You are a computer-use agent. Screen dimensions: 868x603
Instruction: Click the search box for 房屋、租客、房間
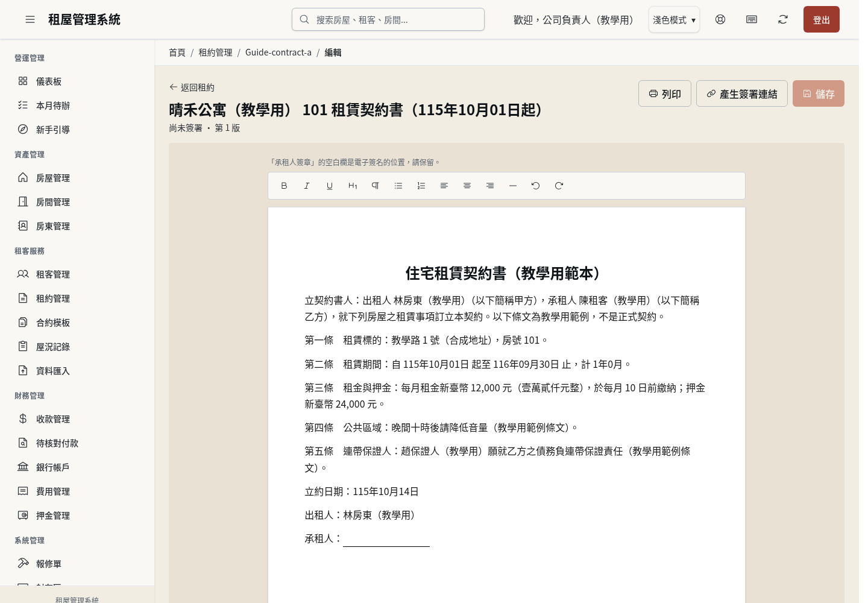388,19
